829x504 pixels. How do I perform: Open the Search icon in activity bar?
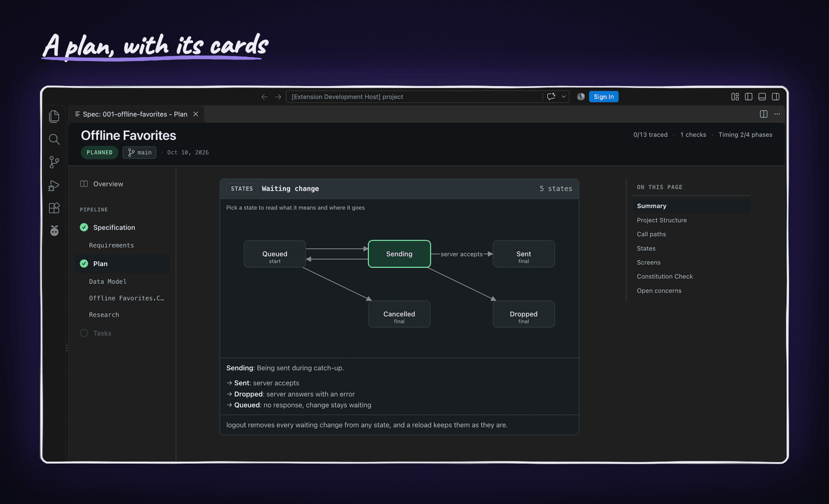(x=54, y=139)
